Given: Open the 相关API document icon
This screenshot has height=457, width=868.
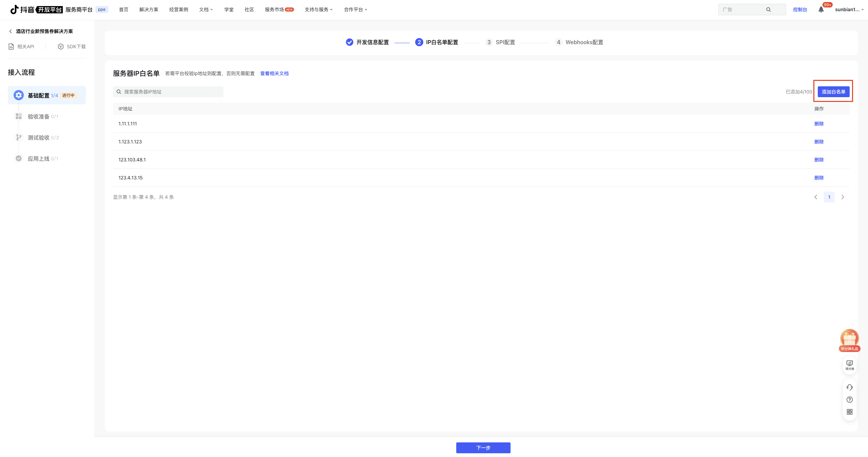Looking at the screenshot, I should click(x=11, y=47).
